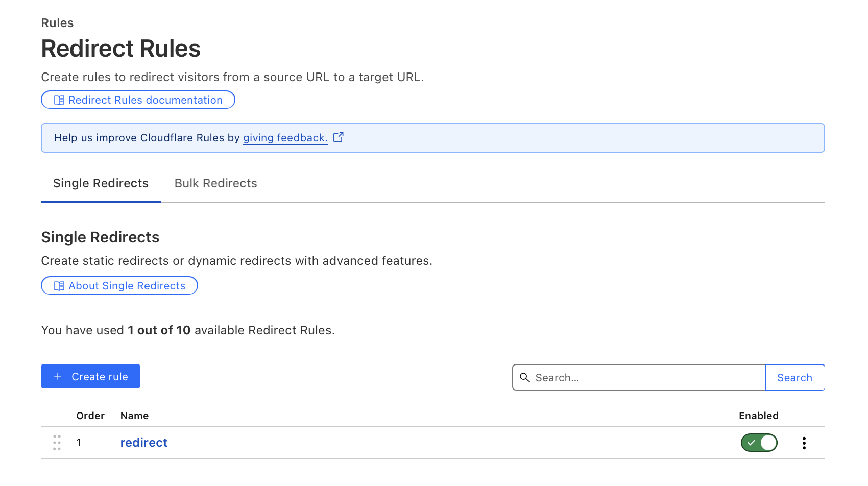This screenshot has height=486, width=868.
Task: Open About Single Redirects
Action: point(127,286)
